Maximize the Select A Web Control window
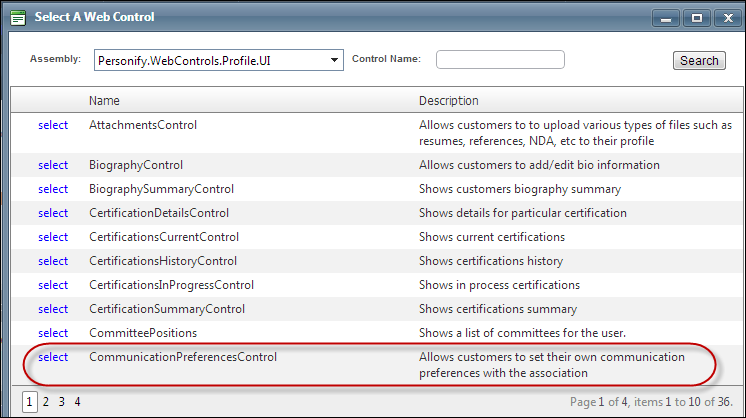 tap(695, 17)
